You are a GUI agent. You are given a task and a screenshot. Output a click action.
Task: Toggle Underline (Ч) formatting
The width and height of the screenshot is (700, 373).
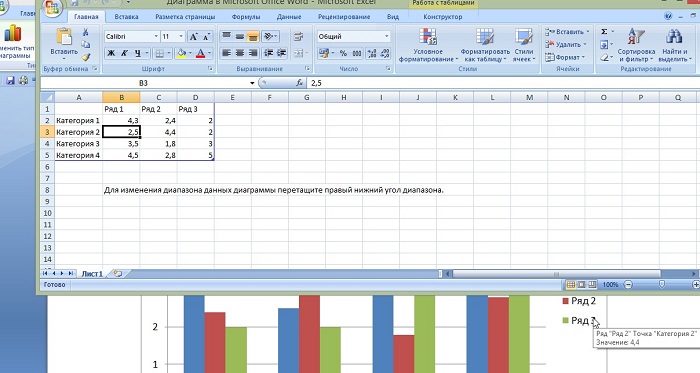(138, 54)
